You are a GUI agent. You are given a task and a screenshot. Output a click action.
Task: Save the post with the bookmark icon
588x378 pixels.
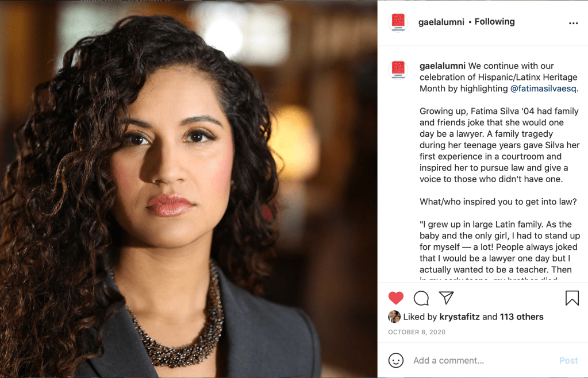pyautogui.click(x=572, y=298)
